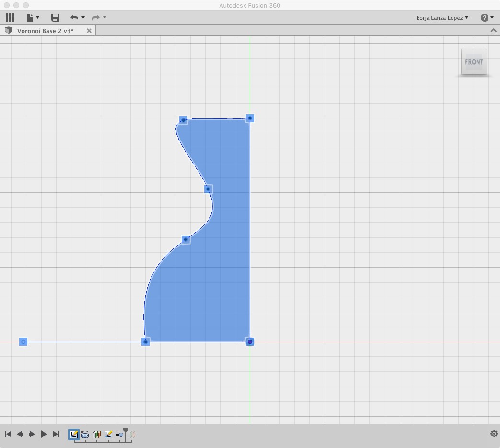Open timeline settings gear
Viewport: 500px width, 448px height.
pyautogui.click(x=494, y=434)
